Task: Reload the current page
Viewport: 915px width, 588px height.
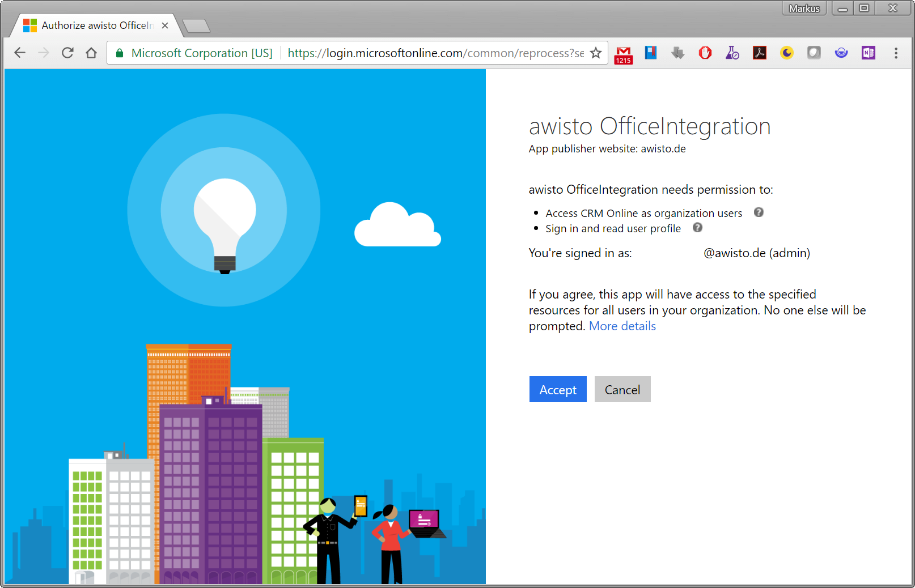Action: tap(67, 53)
